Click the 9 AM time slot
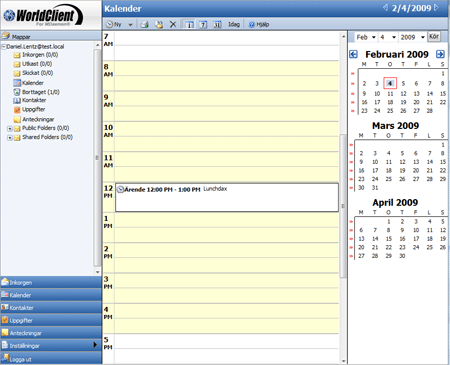Image resolution: width=450 pixels, height=365 pixels. (x=227, y=106)
